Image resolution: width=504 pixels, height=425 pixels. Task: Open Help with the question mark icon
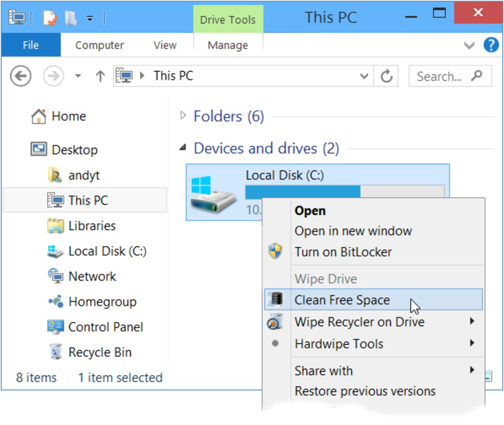491,45
